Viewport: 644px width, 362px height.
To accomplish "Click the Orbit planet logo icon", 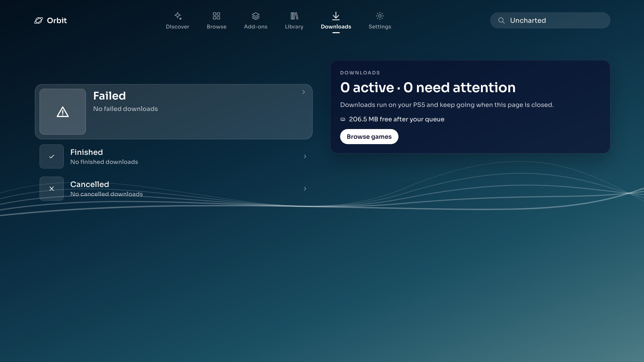I will click(x=39, y=20).
